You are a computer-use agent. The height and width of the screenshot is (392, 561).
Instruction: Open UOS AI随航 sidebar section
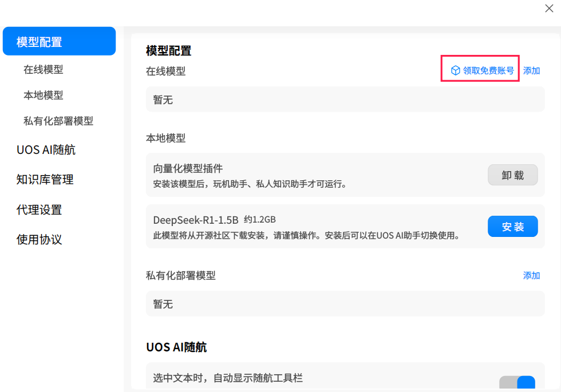(x=46, y=149)
